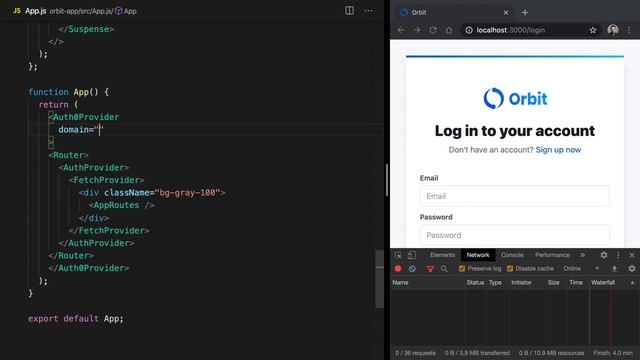Go forward in the browser

click(x=417, y=30)
